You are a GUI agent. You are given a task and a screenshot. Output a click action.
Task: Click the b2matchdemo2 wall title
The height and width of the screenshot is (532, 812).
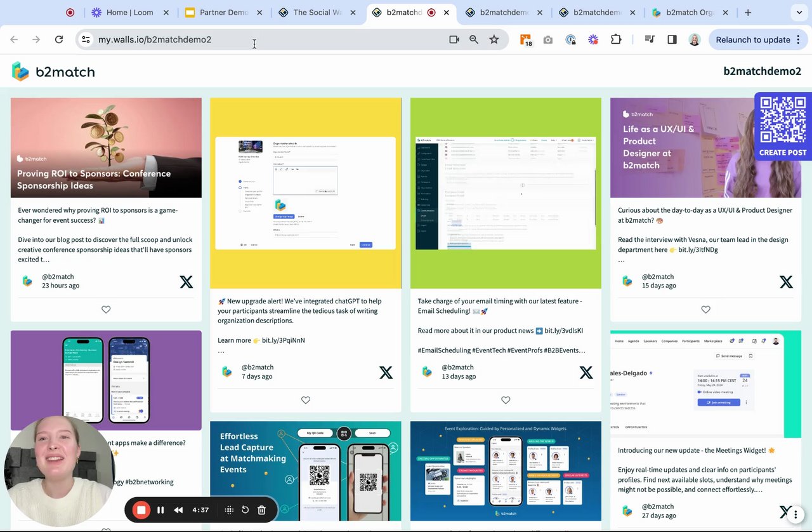[x=763, y=71]
